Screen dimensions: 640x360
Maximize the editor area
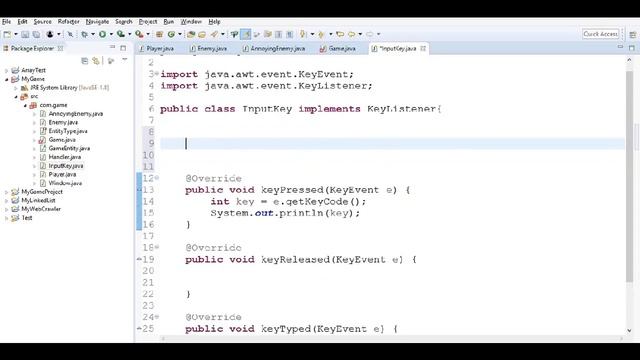click(632, 48)
